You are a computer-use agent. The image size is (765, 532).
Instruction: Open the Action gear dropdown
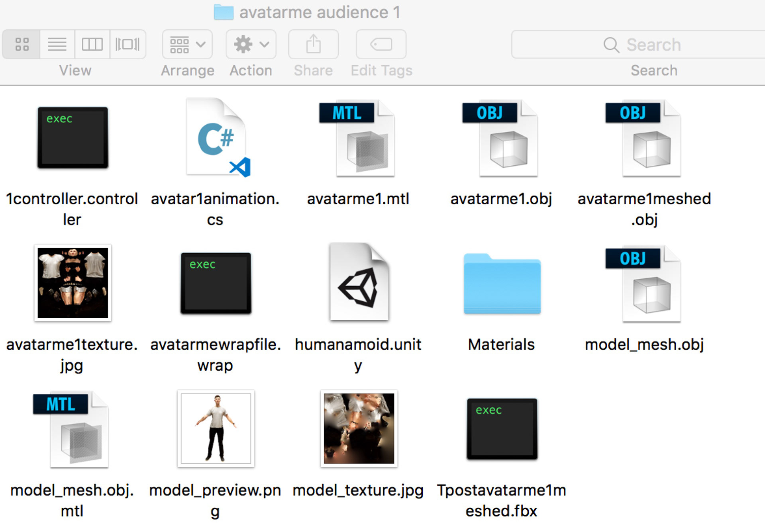[251, 44]
